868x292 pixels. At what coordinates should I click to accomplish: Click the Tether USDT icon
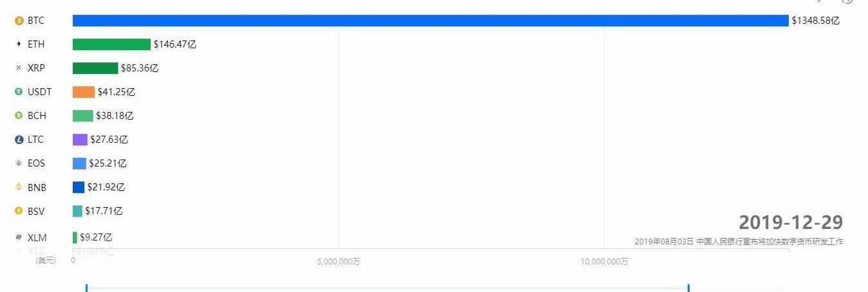click(19, 92)
